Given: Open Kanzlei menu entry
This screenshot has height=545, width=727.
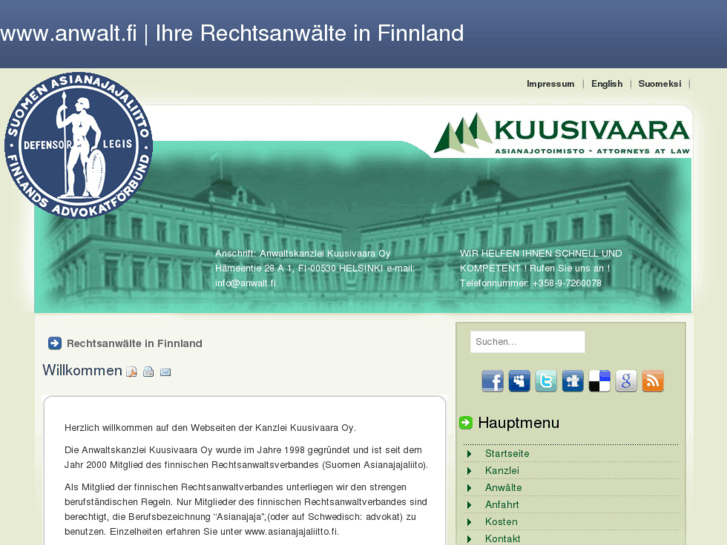Looking at the screenshot, I should coord(502,471).
